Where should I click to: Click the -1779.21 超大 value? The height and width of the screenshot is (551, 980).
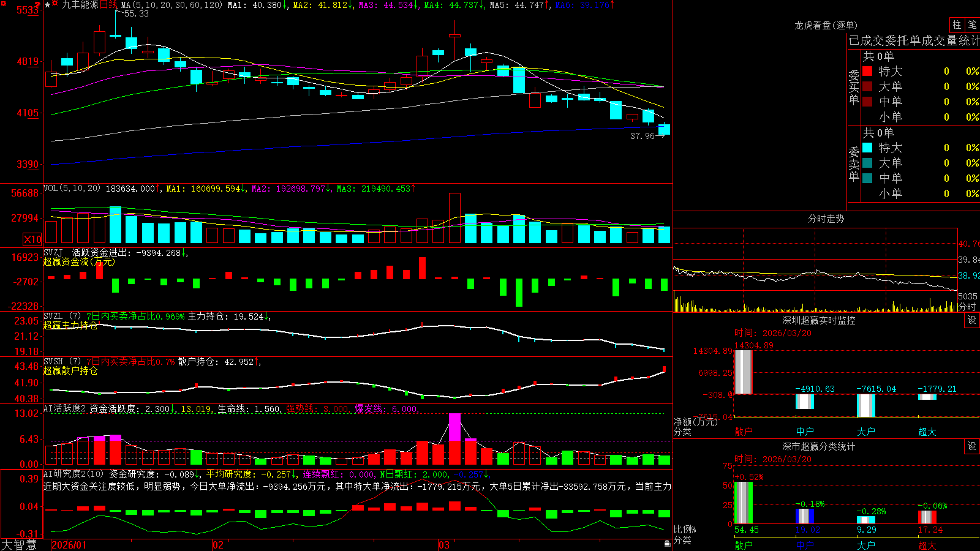[937, 389]
